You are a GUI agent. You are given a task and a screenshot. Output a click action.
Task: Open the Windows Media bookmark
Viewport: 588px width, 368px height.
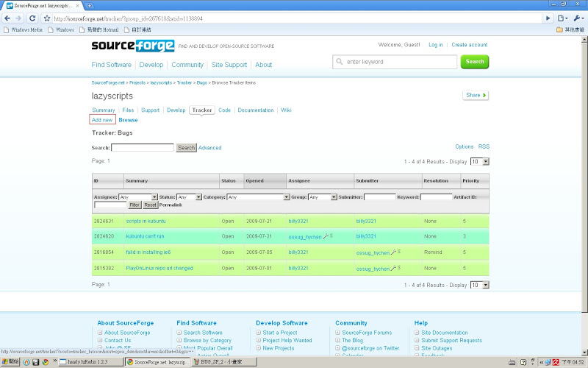click(x=23, y=29)
